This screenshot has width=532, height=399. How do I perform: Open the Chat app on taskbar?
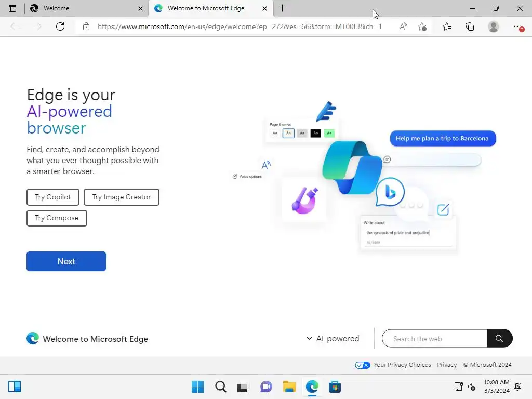[267, 387]
